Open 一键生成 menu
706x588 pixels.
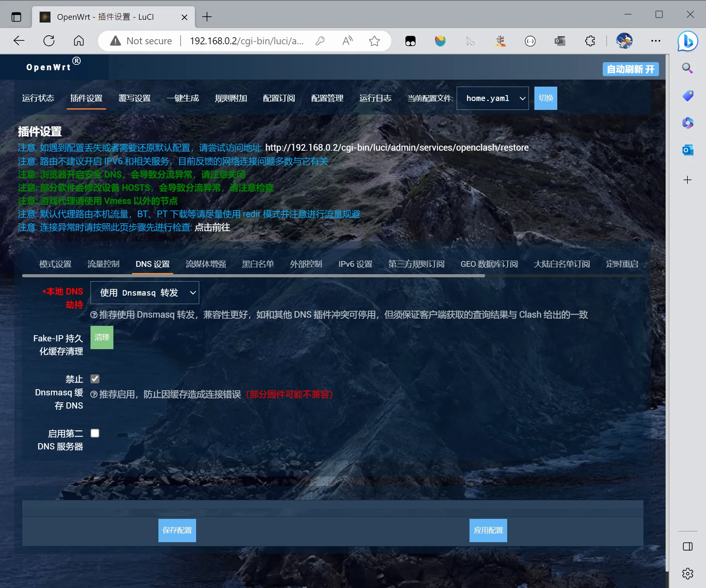pyautogui.click(x=183, y=98)
